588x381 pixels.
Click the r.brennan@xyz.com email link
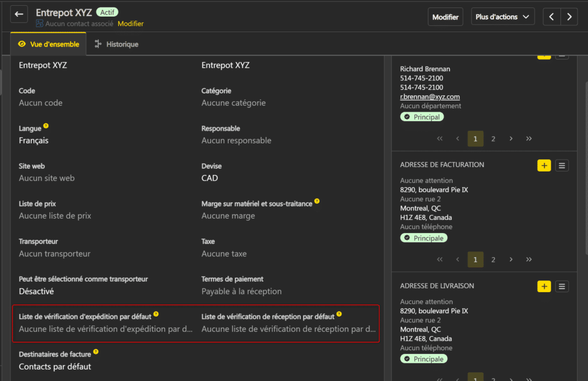(430, 97)
